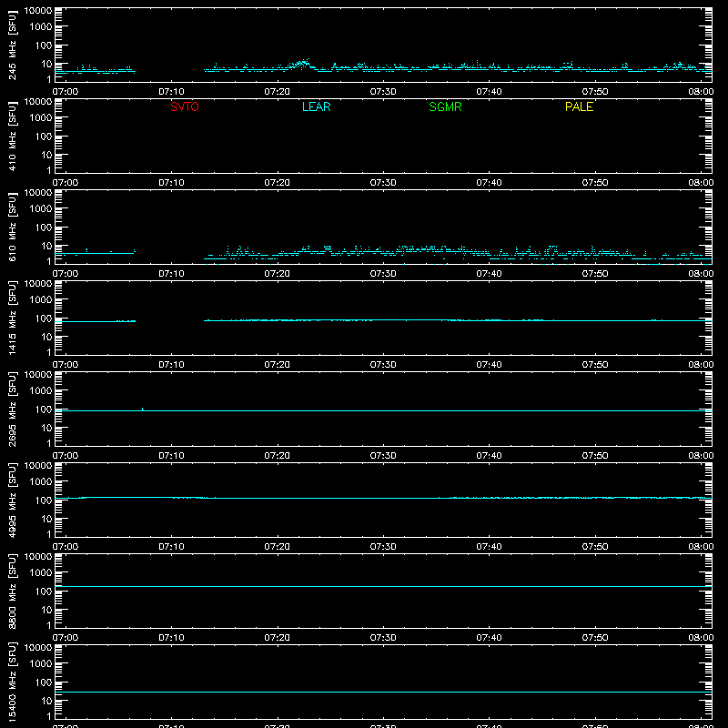The image size is (728, 728).
Task: Click the 08:00 time label of the 8800 MHz plot
Action: click(x=701, y=638)
